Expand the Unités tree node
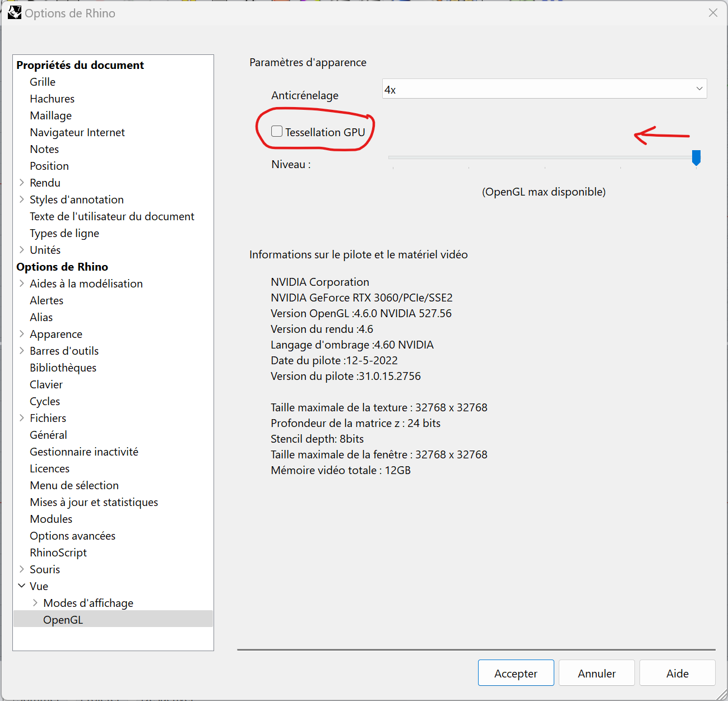Viewport: 728px width, 701px height. click(21, 250)
